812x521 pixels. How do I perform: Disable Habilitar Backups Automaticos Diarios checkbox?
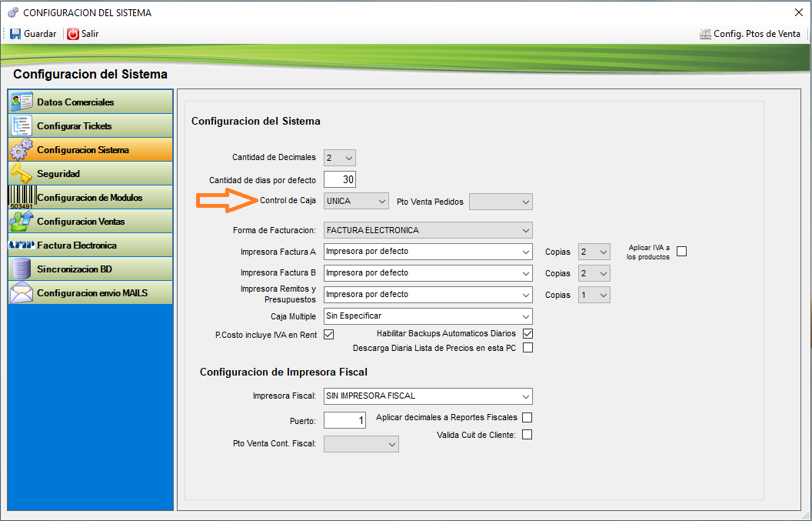[x=527, y=334]
